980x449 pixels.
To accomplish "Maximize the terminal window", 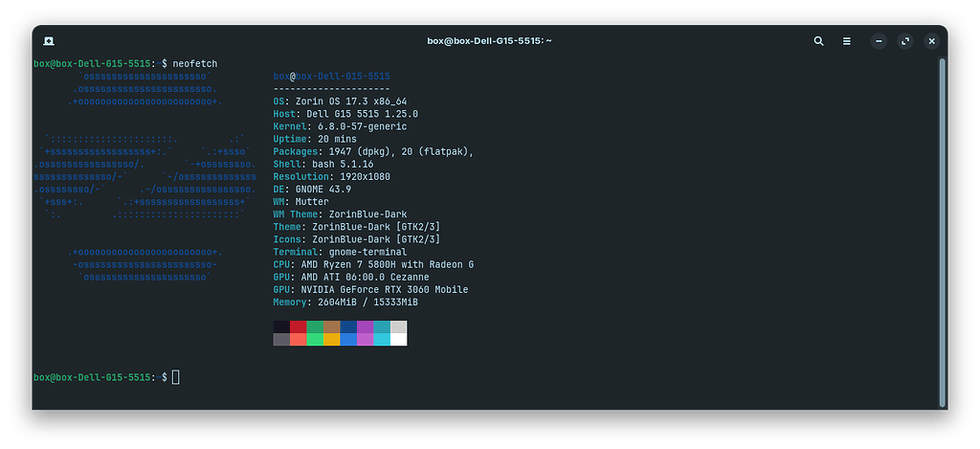I will pyautogui.click(x=905, y=41).
